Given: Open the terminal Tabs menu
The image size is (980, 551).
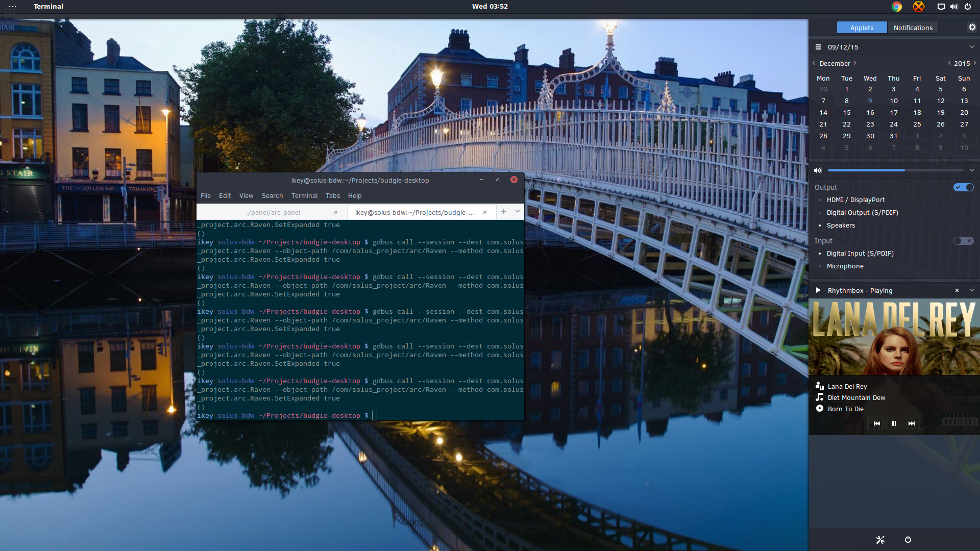Looking at the screenshot, I should [x=333, y=196].
